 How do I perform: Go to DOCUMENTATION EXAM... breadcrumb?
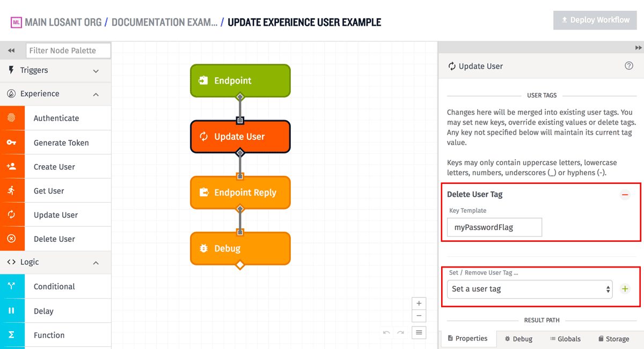click(x=164, y=23)
